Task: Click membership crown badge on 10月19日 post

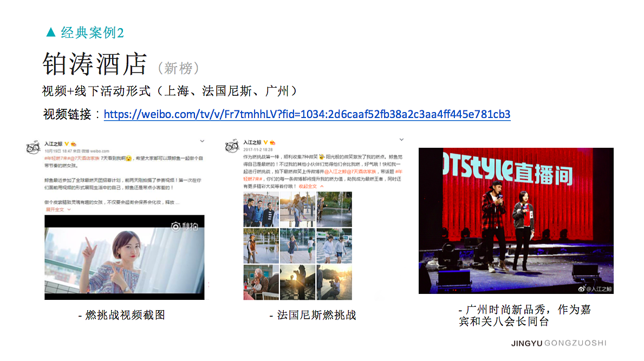Action: click(74, 144)
